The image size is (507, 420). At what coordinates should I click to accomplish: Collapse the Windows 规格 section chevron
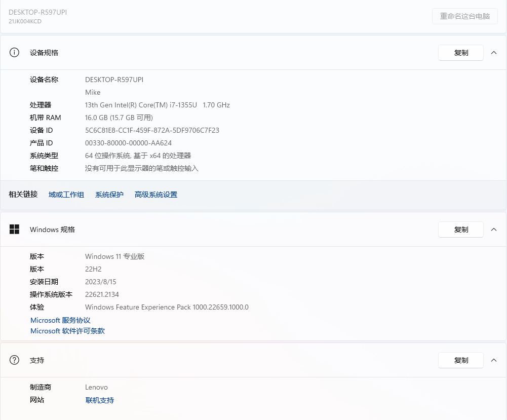pyautogui.click(x=494, y=230)
